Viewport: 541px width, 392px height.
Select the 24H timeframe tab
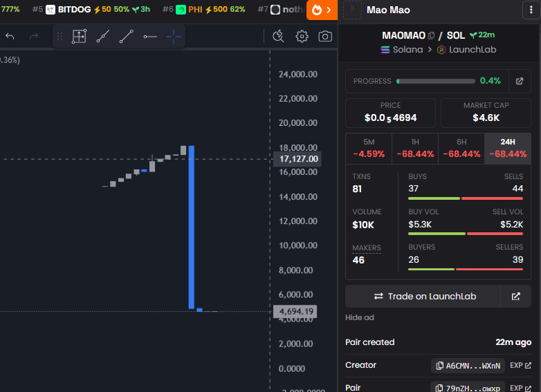(x=508, y=149)
